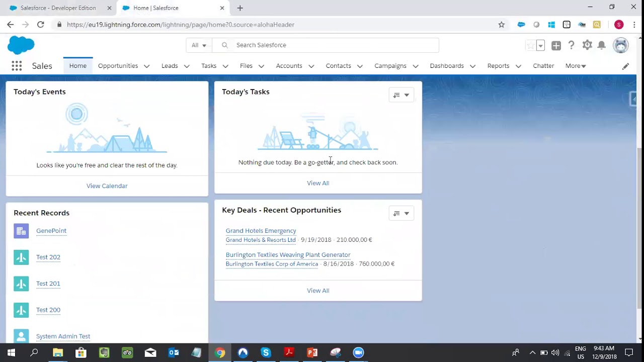Open the Setup gear icon

coord(587,45)
